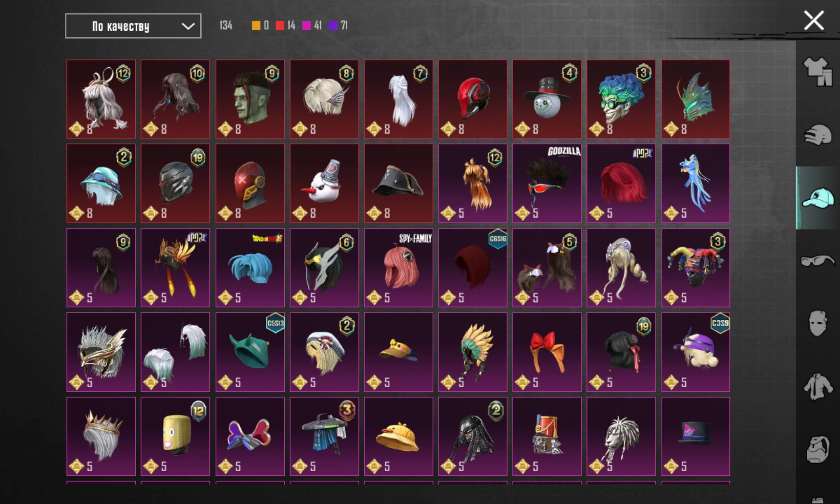Screen dimensions: 840x504
Task: Select the Godzilla black hair item
Action: point(547,183)
